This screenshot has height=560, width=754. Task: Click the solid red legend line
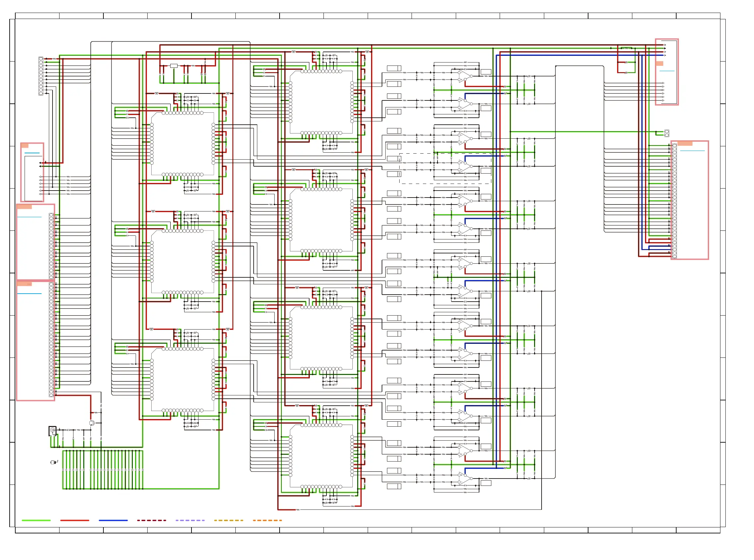[74, 520]
